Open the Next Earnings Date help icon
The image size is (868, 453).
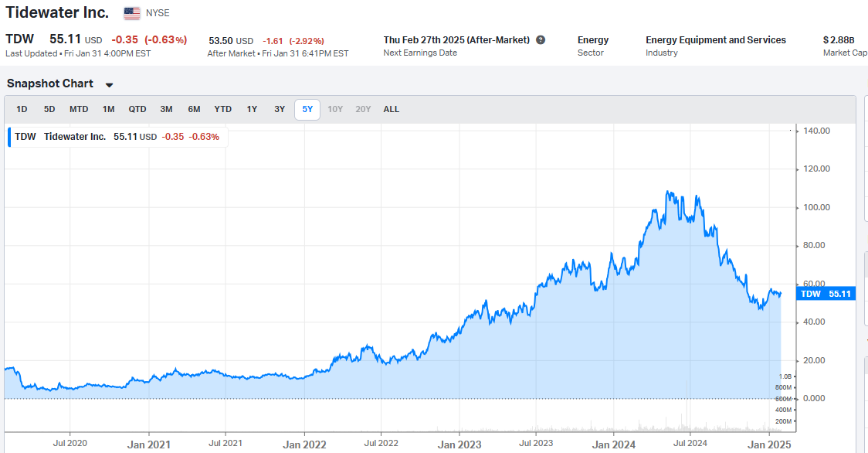tap(541, 40)
